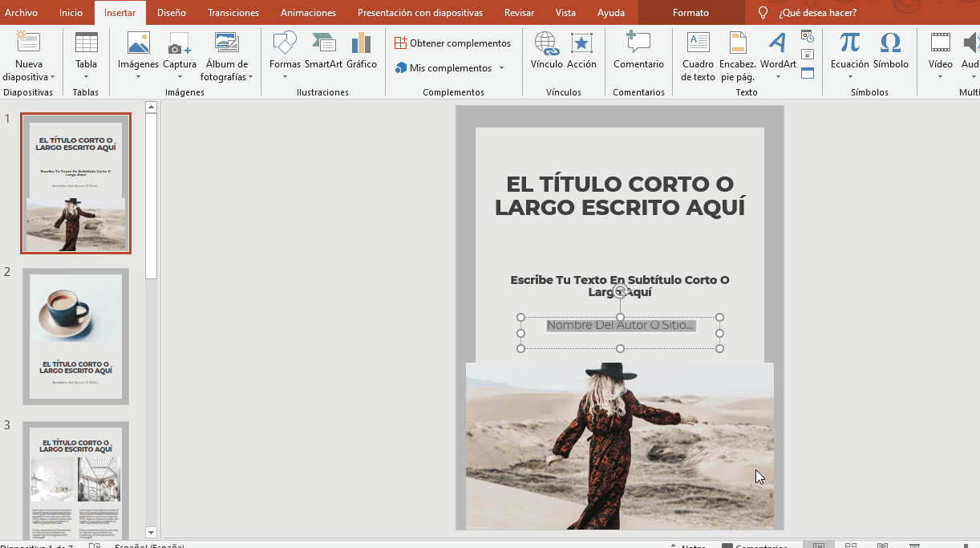The height and width of the screenshot is (548, 980).
Task: Click the insert object icon
Action: (808, 73)
